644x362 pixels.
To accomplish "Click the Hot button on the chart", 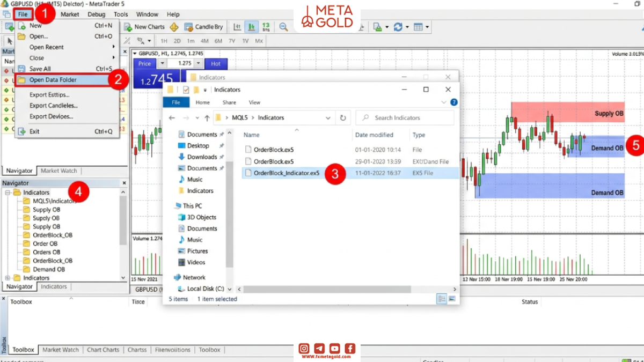I will [216, 63].
